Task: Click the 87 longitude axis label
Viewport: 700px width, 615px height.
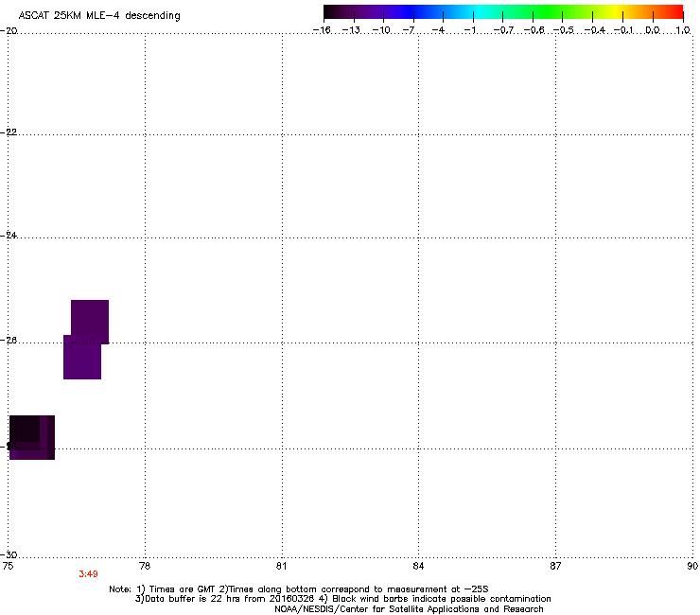Action: click(555, 566)
